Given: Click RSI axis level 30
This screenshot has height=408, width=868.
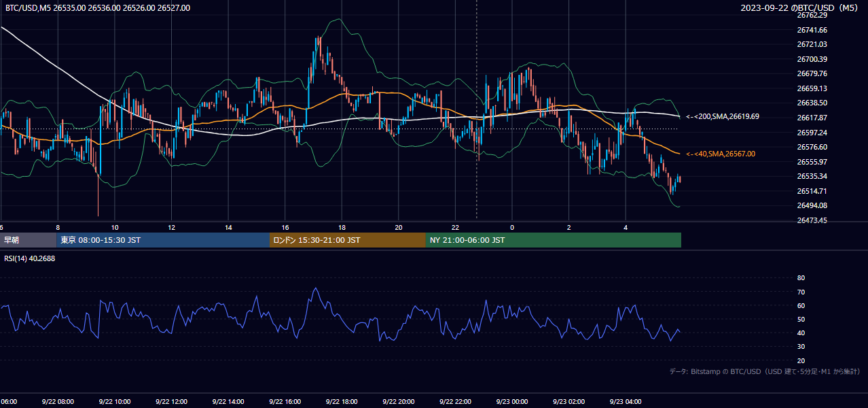Looking at the screenshot, I should pos(801,347).
